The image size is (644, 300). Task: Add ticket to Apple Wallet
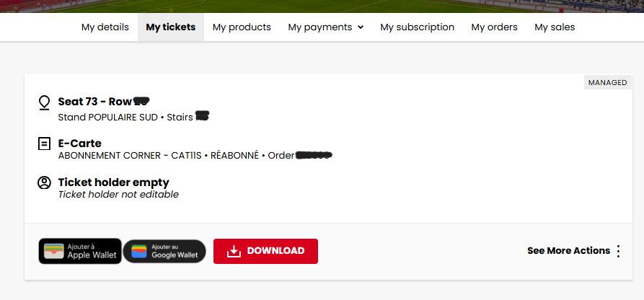(80, 251)
